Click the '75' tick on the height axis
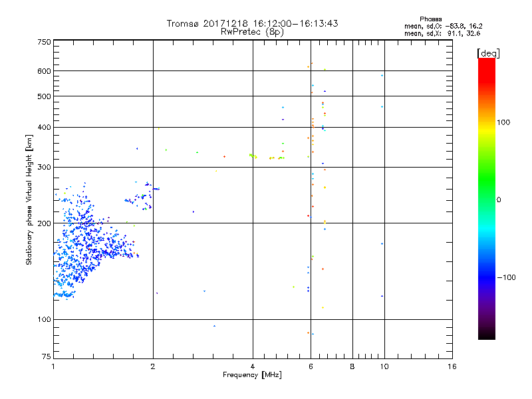Image resolution: width=532 pixels, height=399 pixels. coord(47,356)
